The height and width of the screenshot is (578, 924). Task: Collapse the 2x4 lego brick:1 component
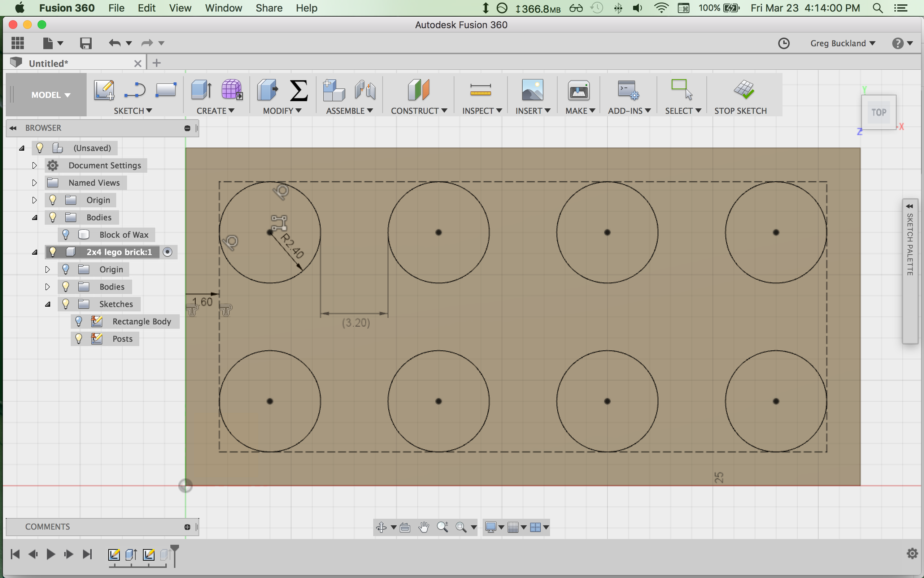(34, 252)
